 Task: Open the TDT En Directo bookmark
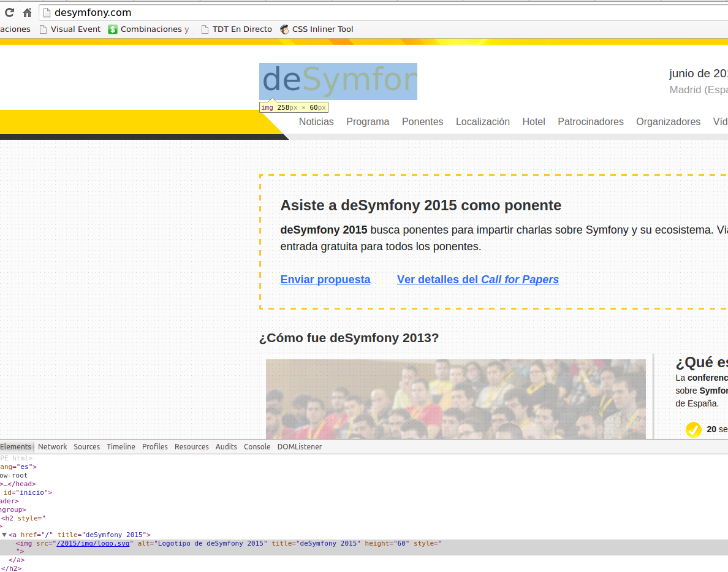tap(237, 29)
